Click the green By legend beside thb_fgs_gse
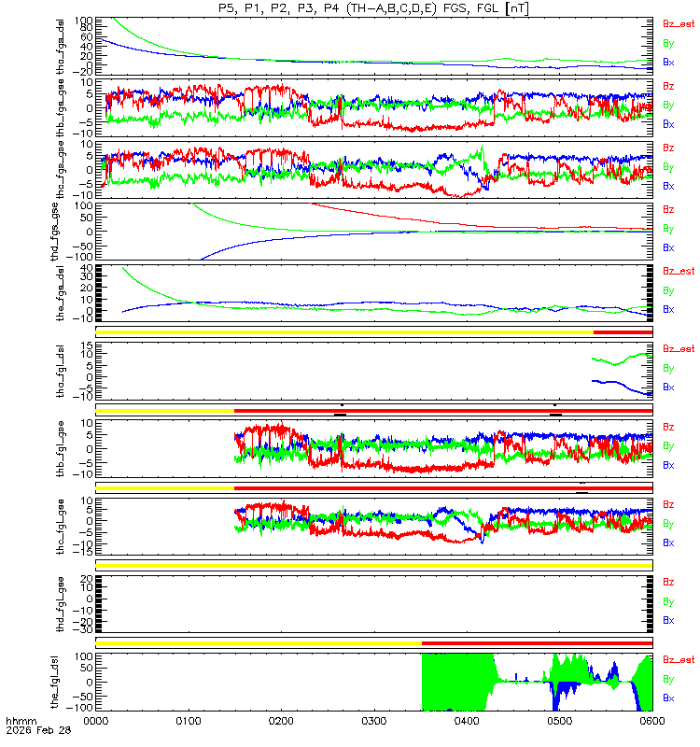 point(668,106)
